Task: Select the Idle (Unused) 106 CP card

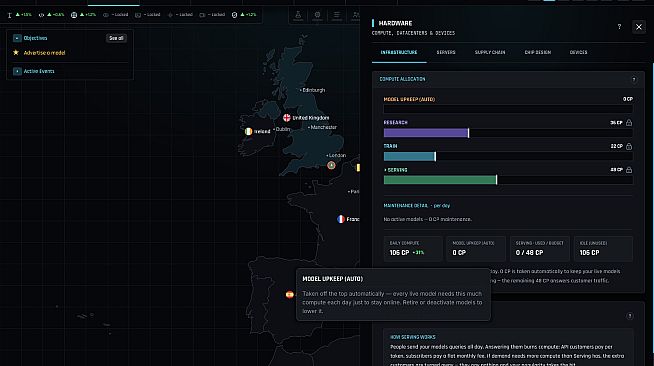Action: pos(603,248)
